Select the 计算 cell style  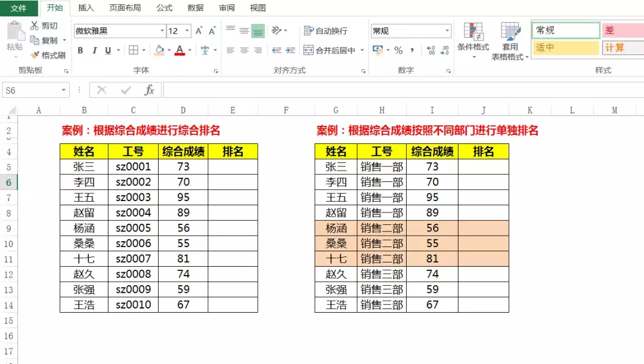click(623, 48)
